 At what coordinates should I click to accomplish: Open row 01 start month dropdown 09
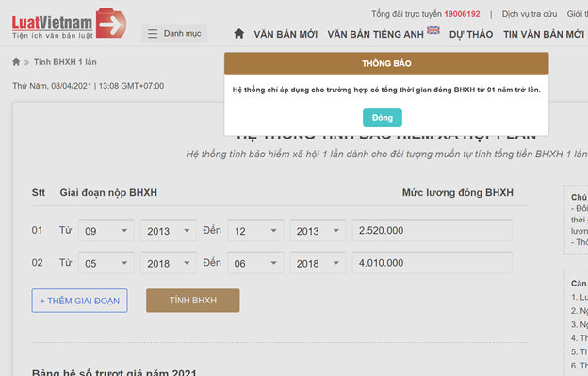click(106, 230)
